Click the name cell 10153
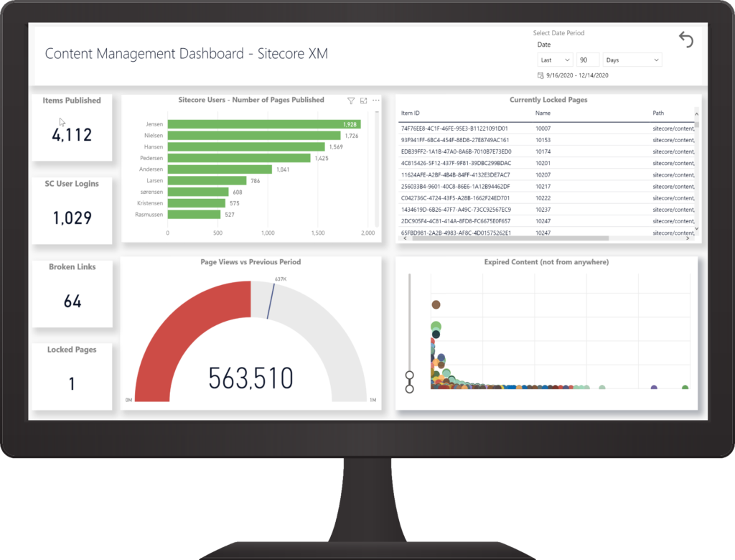735x560 pixels. pyautogui.click(x=543, y=140)
